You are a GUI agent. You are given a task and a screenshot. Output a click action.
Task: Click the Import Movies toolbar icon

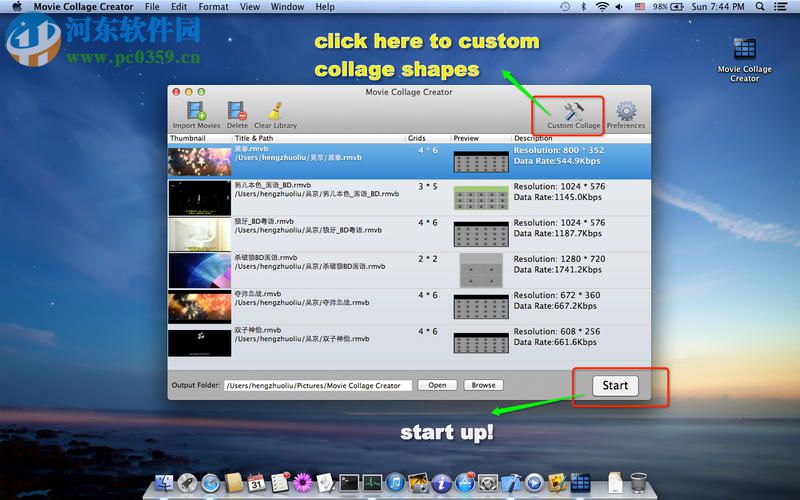click(196, 115)
